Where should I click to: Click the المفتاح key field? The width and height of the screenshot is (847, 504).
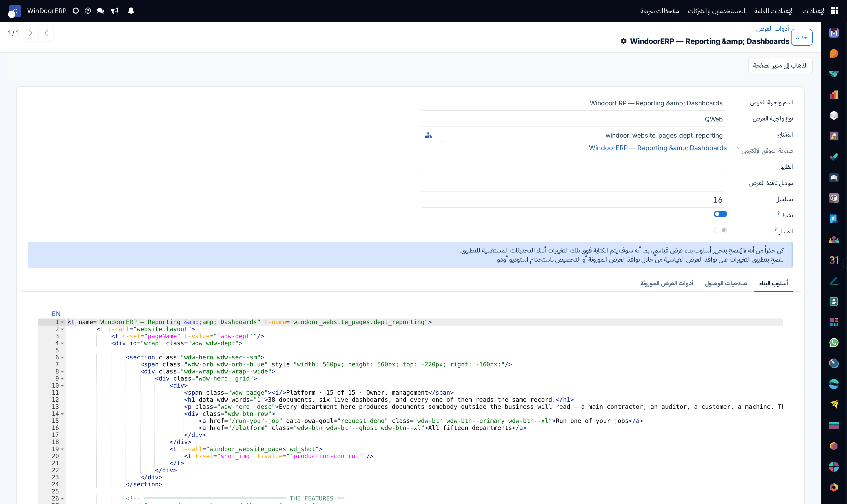[583, 136]
